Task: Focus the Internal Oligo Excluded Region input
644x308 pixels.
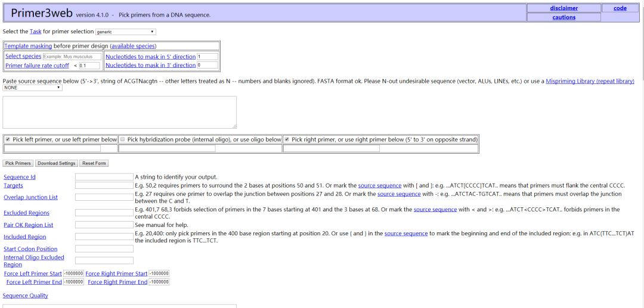Action: 104,260
